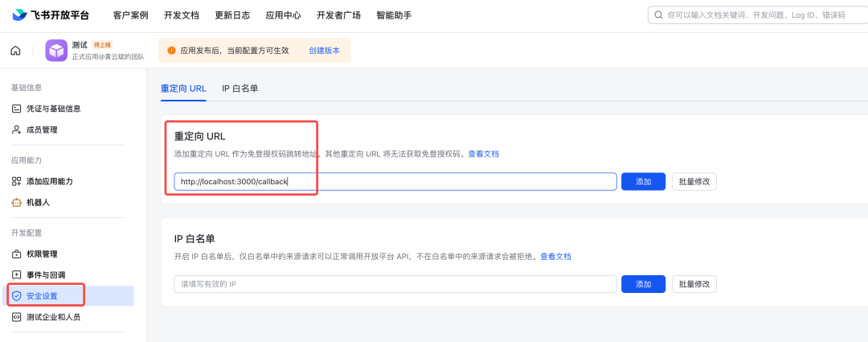868x342 pixels.
Task: Open 开发文档 in top navigation
Action: pyautogui.click(x=182, y=15)
